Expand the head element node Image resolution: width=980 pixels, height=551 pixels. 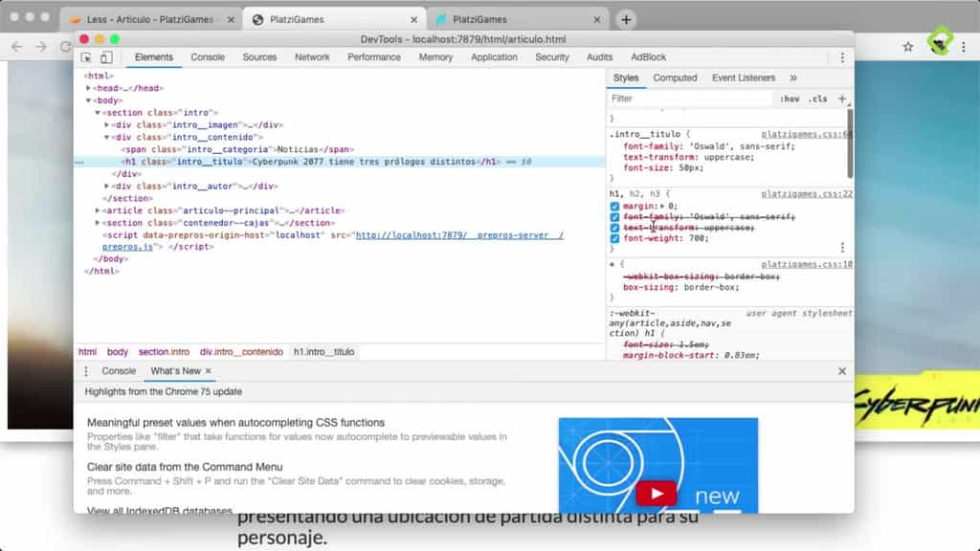(x=89, y=88)
